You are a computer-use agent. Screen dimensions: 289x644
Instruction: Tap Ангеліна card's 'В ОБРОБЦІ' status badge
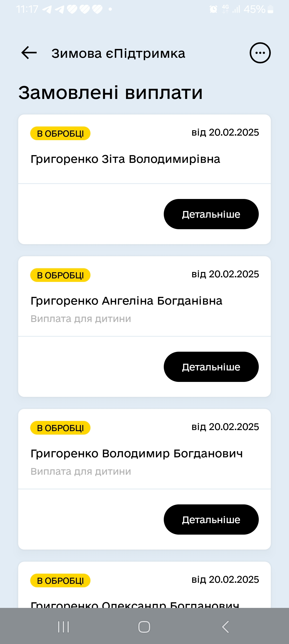pos(60,275)
